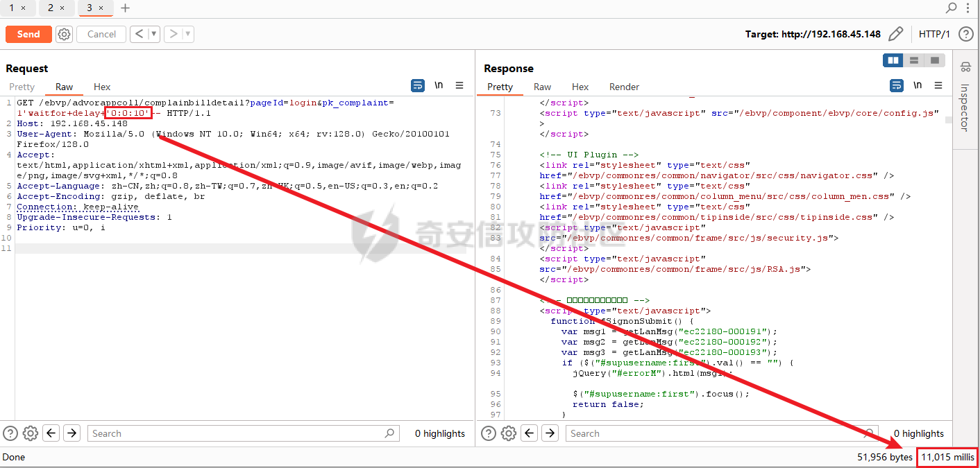Click the Priority header line
The image size is (980, 468).
pyautogui.click(x=61, y=227)
